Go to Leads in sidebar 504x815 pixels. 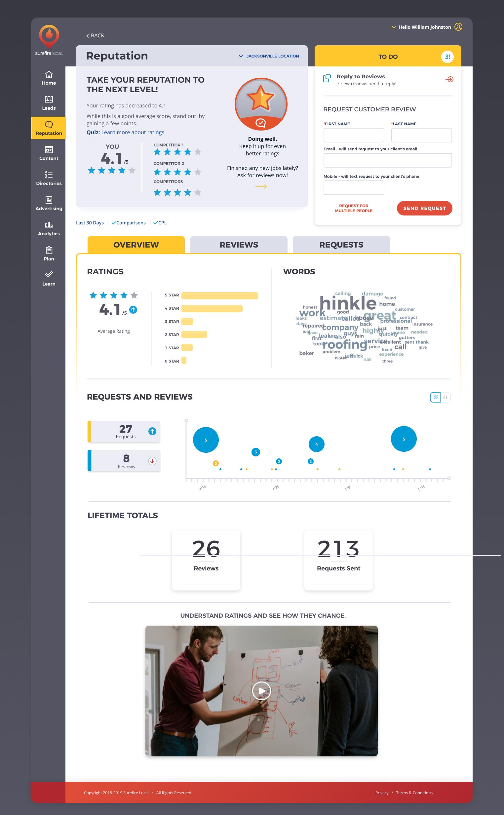tap(49, 100)
